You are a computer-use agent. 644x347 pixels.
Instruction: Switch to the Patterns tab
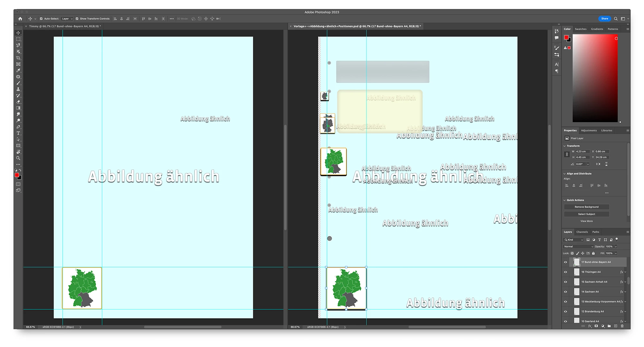[x=613, y=29]
